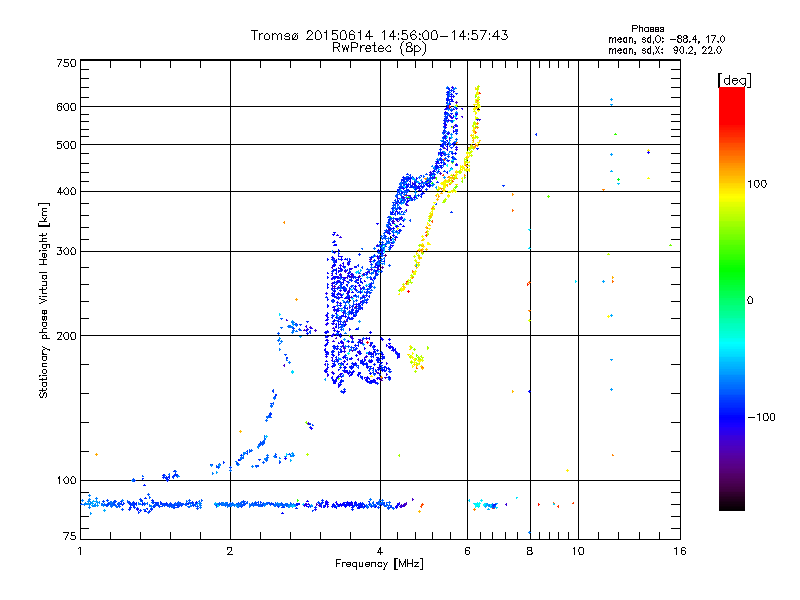Click y-axis tick label "300"

click(66, 252)
